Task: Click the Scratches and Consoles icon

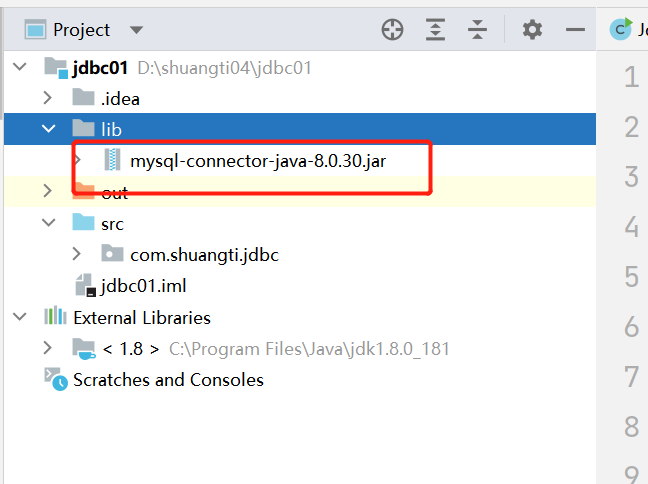Action: click(54, 379)
